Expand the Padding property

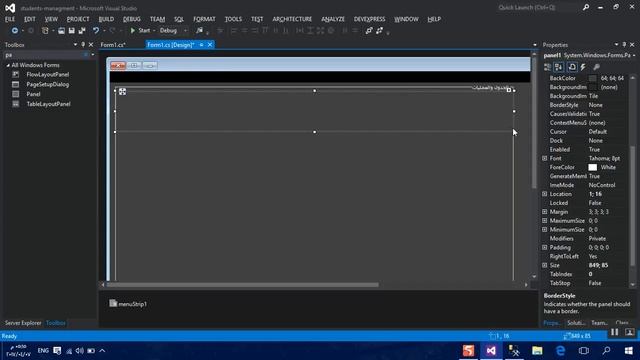pyautogui.click(x=544, y=247)
